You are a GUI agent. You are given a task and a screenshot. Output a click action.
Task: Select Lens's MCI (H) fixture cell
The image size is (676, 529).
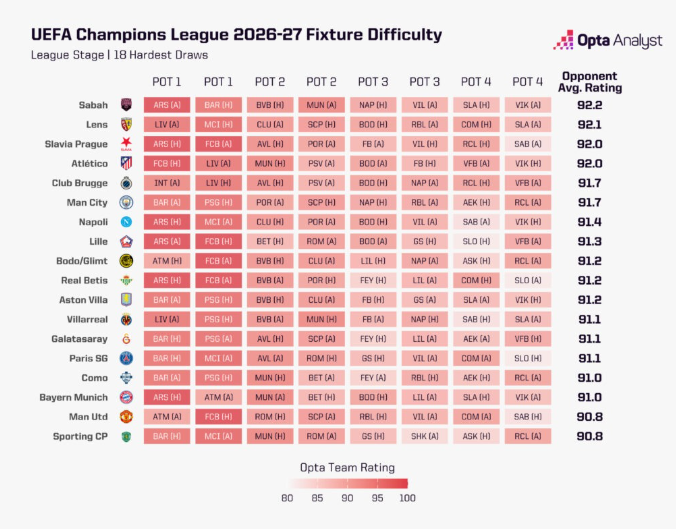[x=219, y=124]
